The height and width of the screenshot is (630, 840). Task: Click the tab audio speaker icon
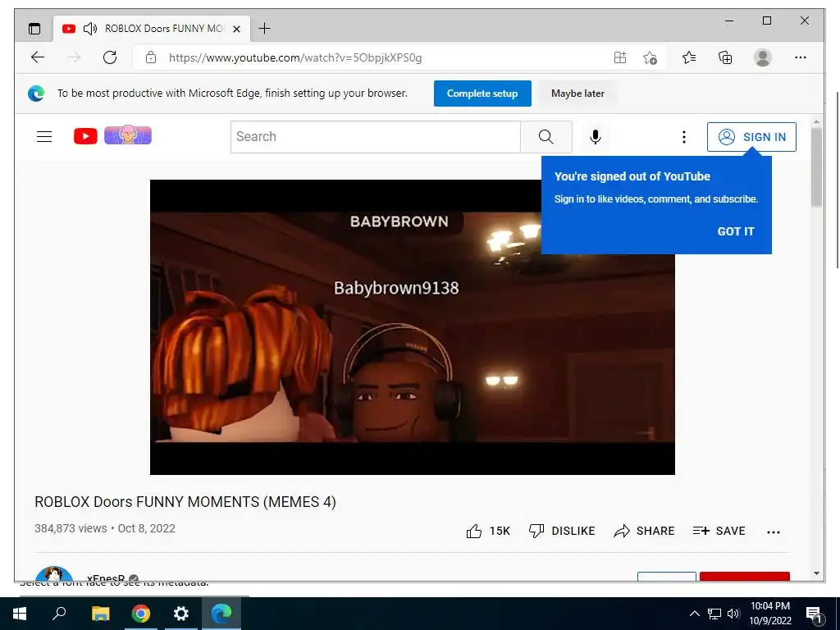(x=90, y=29)
